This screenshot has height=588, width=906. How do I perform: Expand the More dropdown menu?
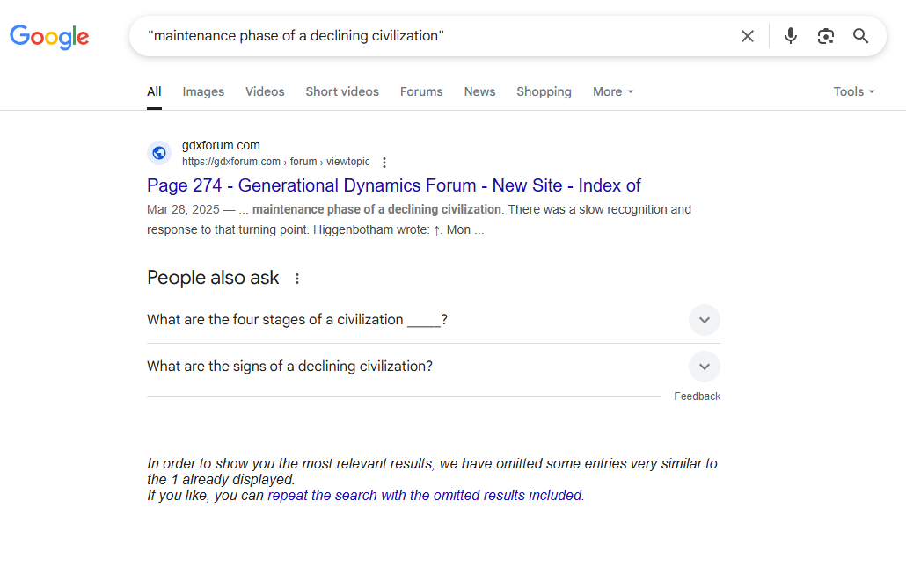[x=613, y=91]
